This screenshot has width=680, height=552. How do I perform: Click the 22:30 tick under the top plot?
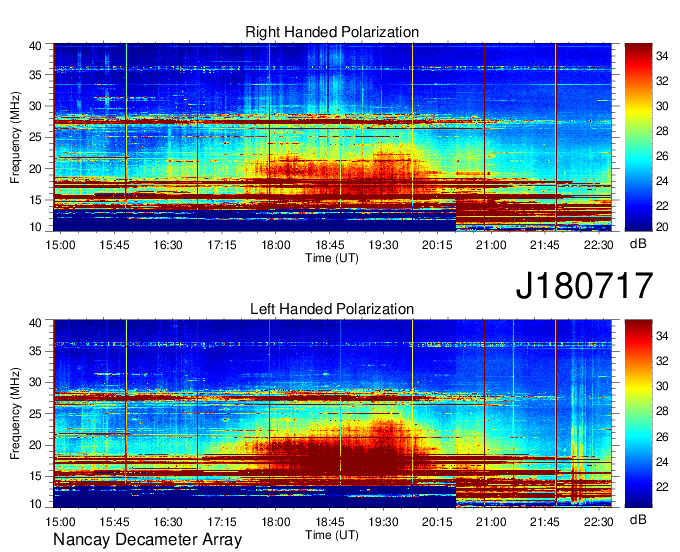tap(598, 245)
